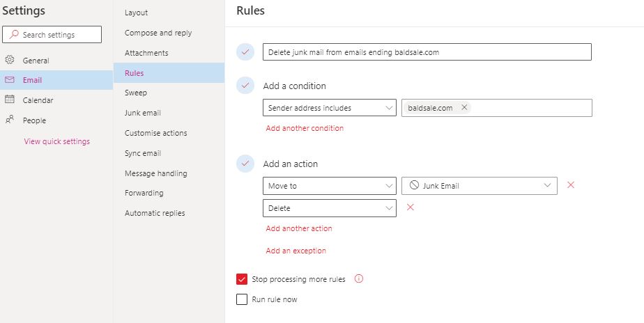644x323 pixels.
Task: Click the Calendar icon in sidebar
Action: click(x=10, y=100)
